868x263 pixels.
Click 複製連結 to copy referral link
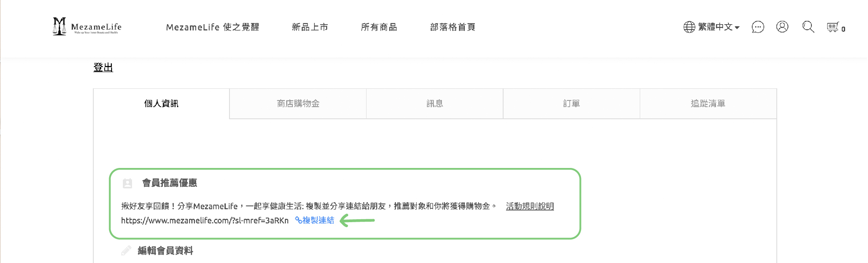point(315,220)
